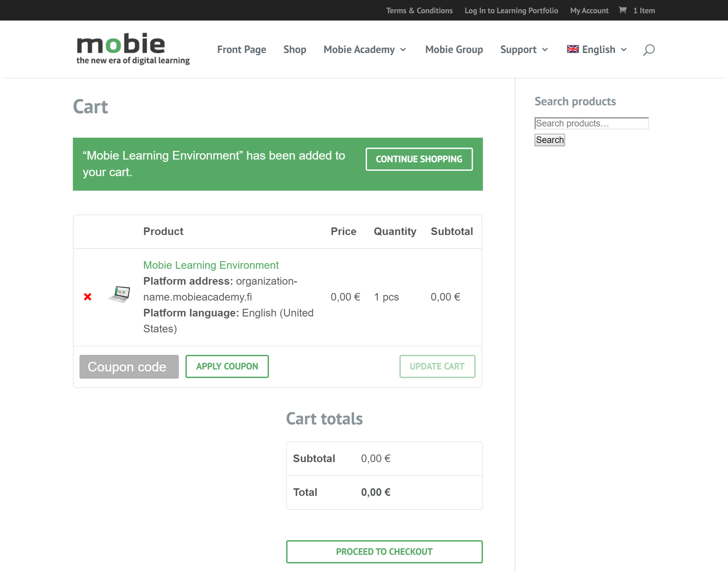Click the 'Search products' sidebar heading

pos(575,102)
